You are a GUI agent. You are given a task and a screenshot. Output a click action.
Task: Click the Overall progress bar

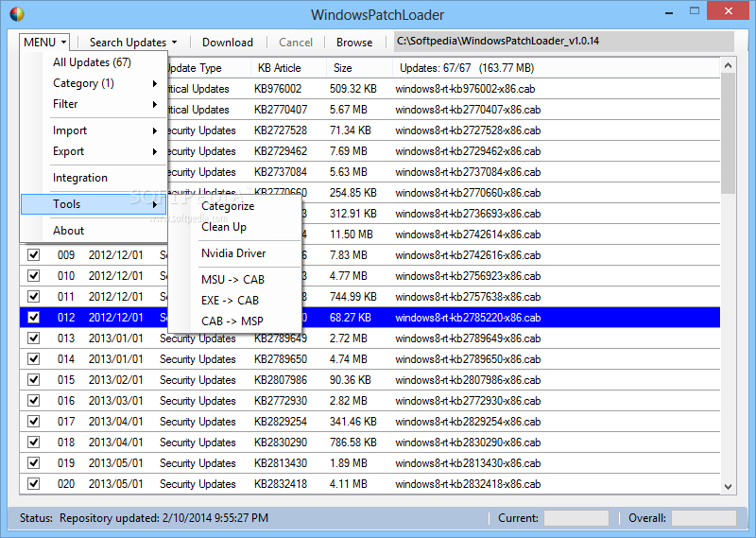pos(704,518)
